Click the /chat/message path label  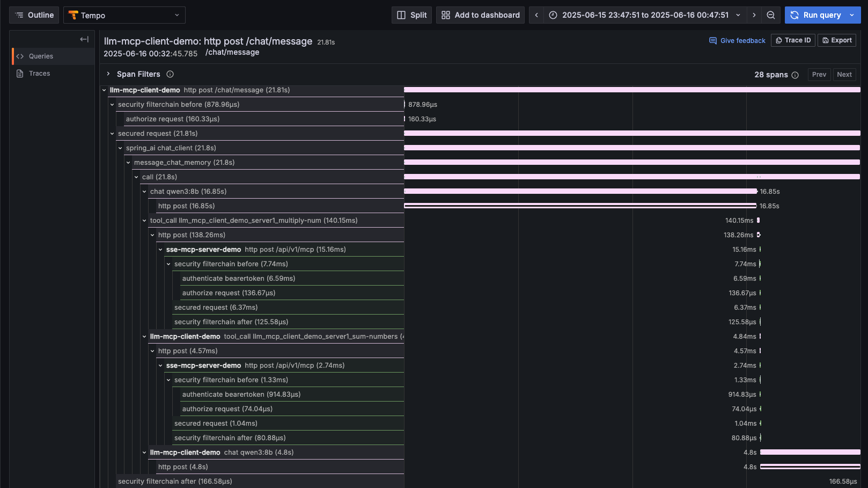(x=232, y=52)
